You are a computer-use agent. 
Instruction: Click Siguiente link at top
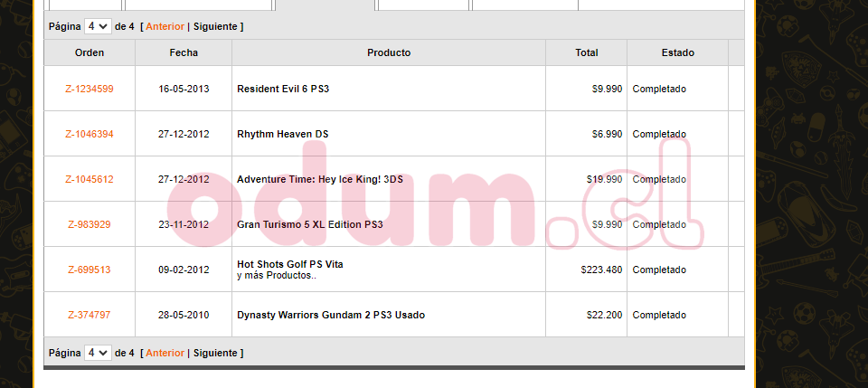[x=215, y=26]
